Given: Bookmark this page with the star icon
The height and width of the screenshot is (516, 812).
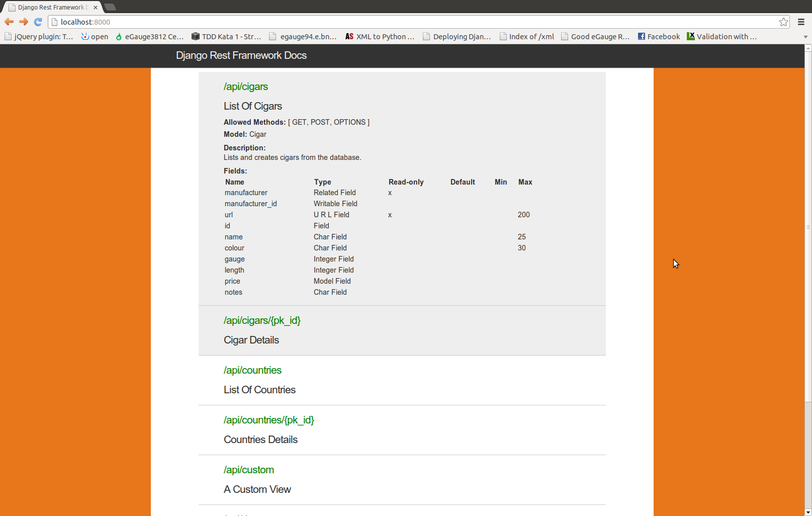Looking at the screenshot, I should click(x=783, y=22).
